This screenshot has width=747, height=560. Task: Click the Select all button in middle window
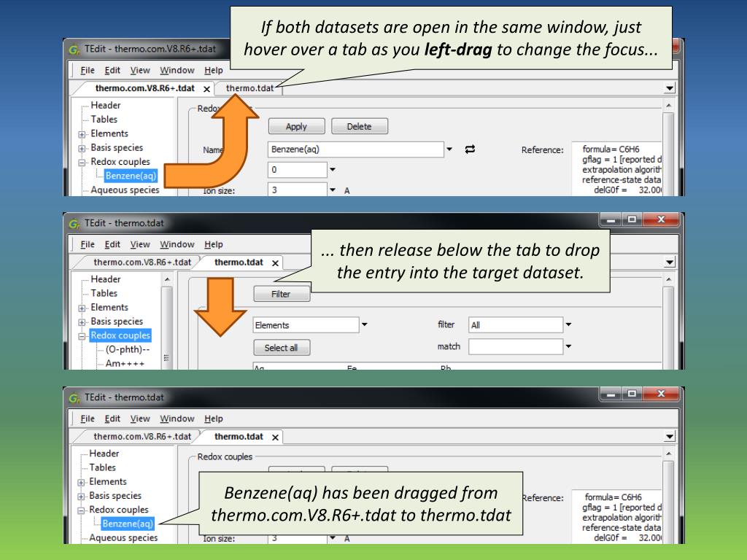pos(281,348)
